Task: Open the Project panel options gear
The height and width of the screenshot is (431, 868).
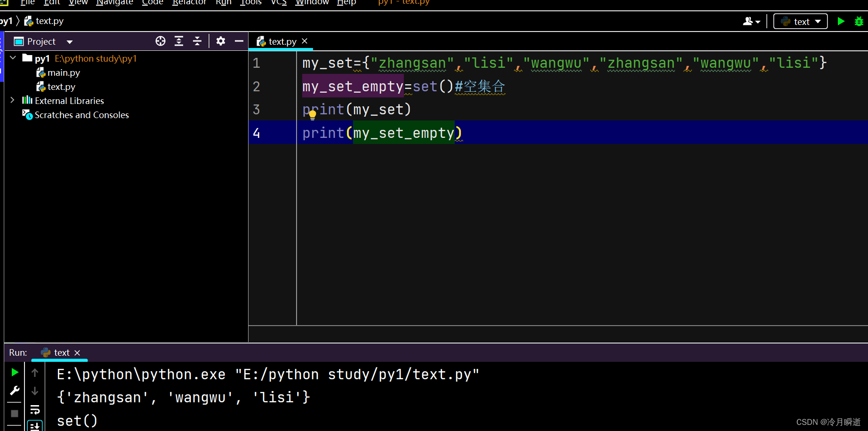Action: pos(220,41)
